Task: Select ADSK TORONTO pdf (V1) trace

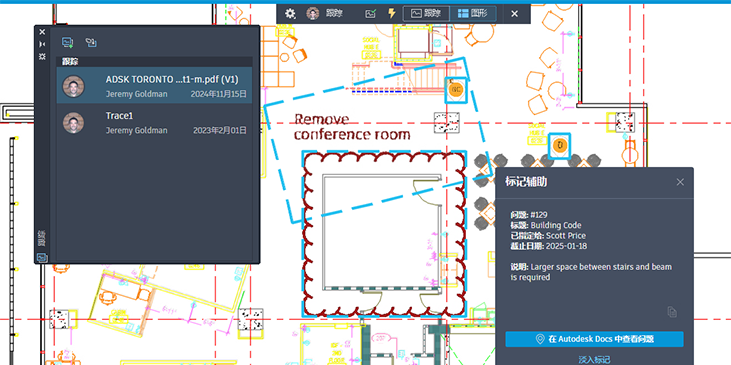Action: click(154, 85)
